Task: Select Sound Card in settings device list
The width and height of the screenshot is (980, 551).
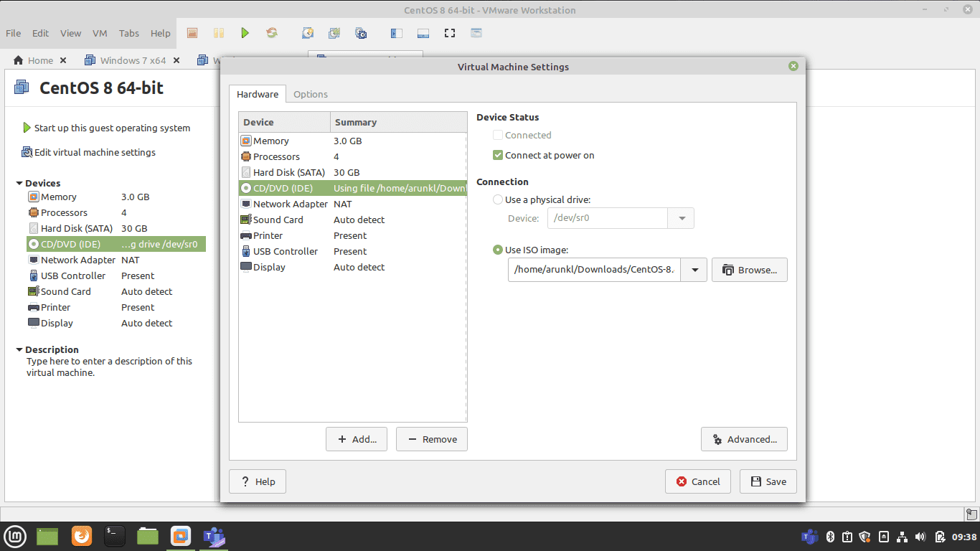Action: click(352, 220)
